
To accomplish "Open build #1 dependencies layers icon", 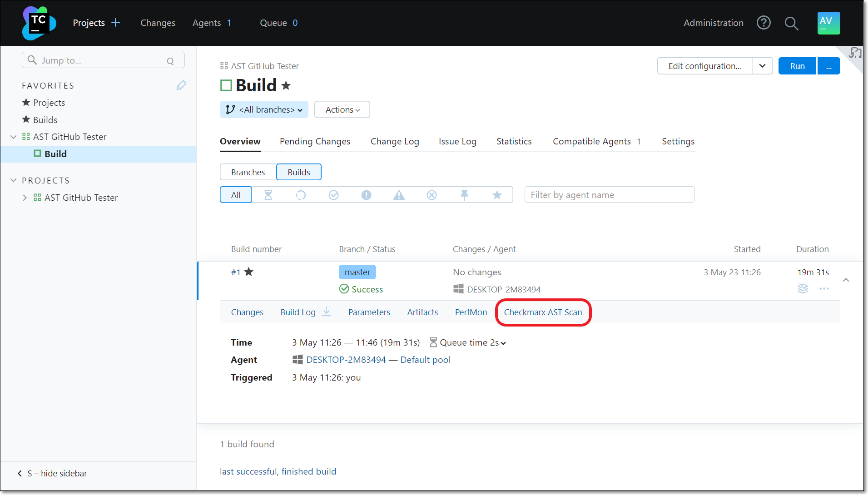I will coord(803,288).
